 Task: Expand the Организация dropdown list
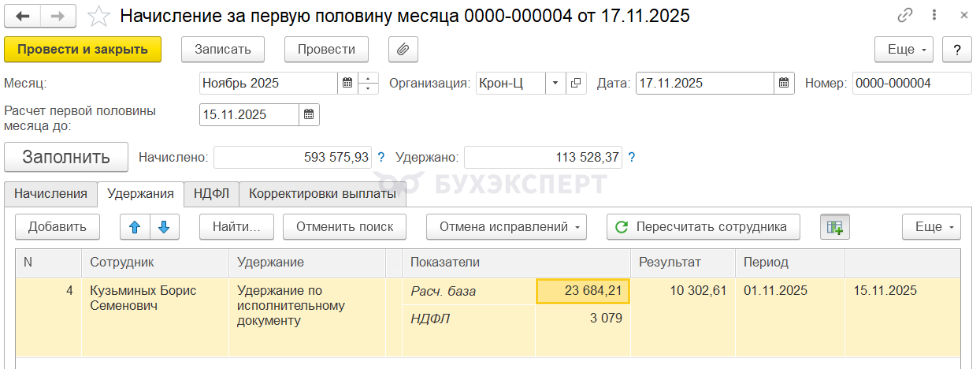555,83
